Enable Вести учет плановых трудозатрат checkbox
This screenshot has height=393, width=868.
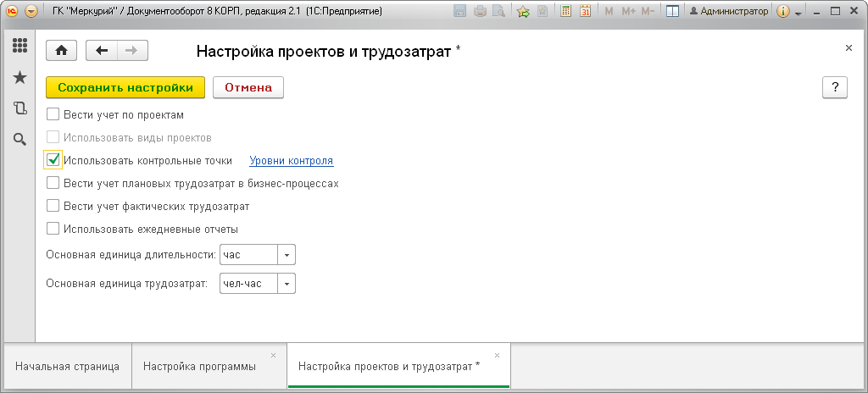(x=53, y=183)
